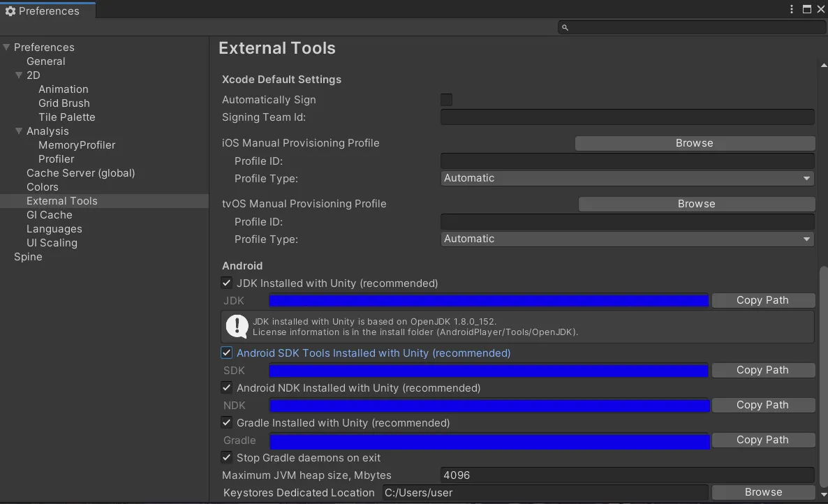Select Spine in preferences sidebar

28,257
